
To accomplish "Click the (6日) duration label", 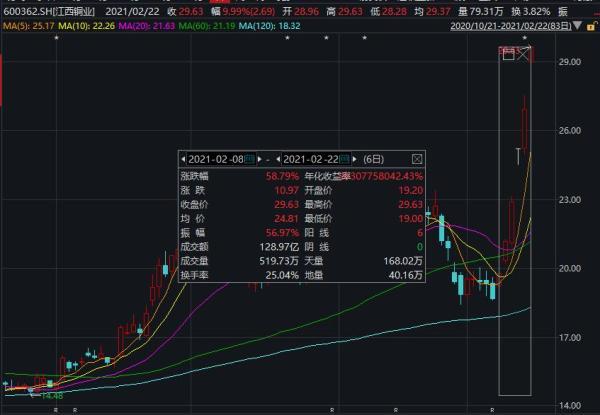I will coord(373,159).
